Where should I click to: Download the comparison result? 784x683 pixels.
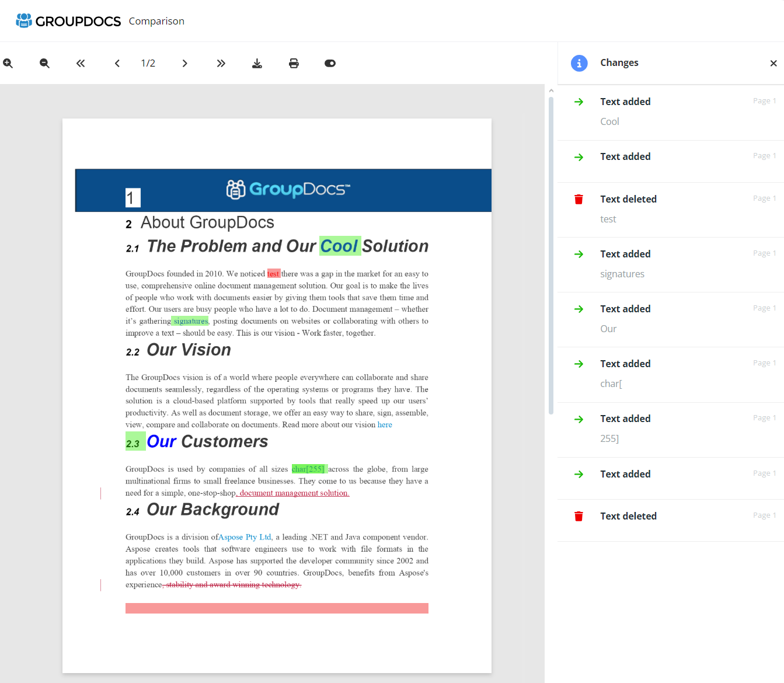(257, 63)
